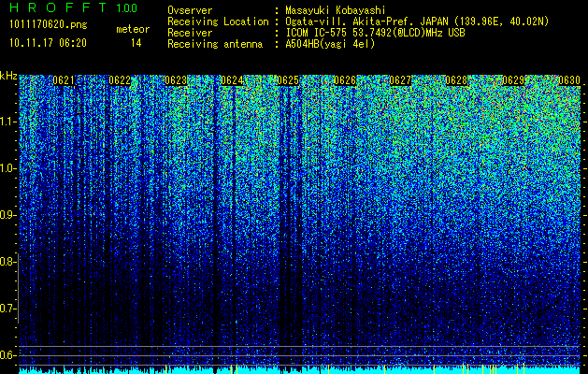The height and width of the screenshot is (374, 588).
Task: Click the 0.6 frequency axis label
Action: 7,355
